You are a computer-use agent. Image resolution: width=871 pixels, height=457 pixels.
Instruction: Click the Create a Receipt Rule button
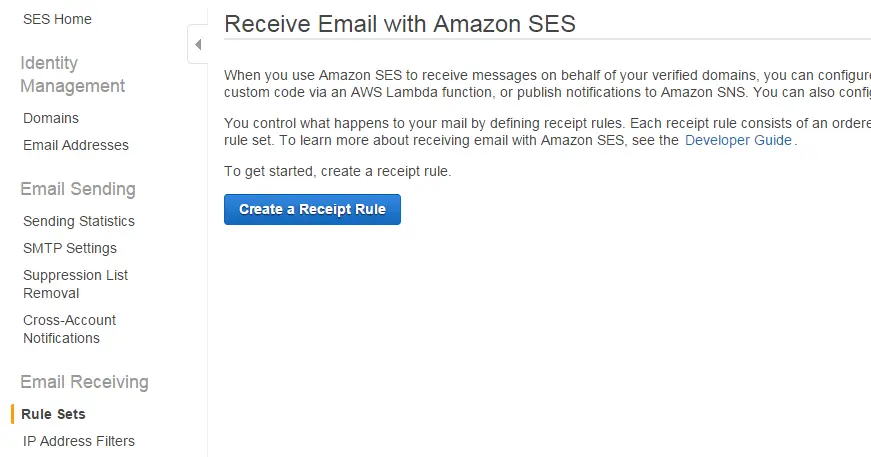point(312,209)
